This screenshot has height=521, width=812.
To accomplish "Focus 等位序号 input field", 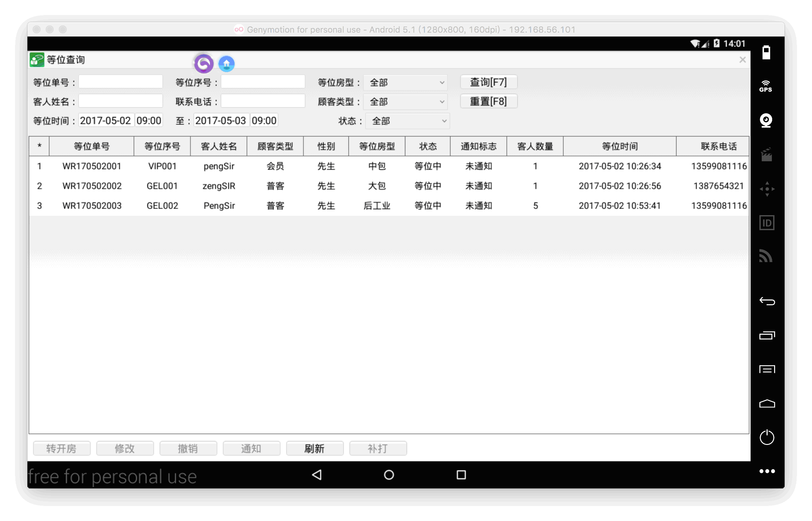I will (x=263, y=82).
